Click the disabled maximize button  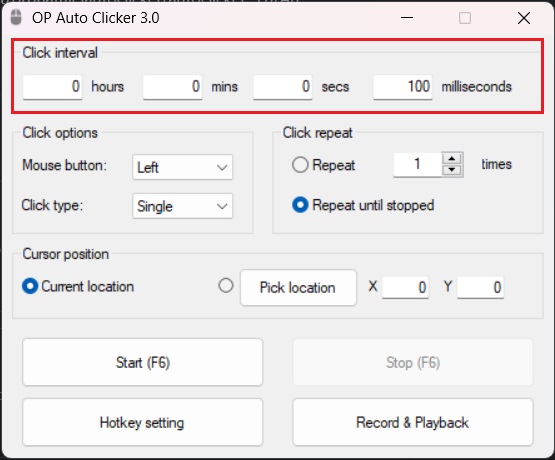[465, 18]
